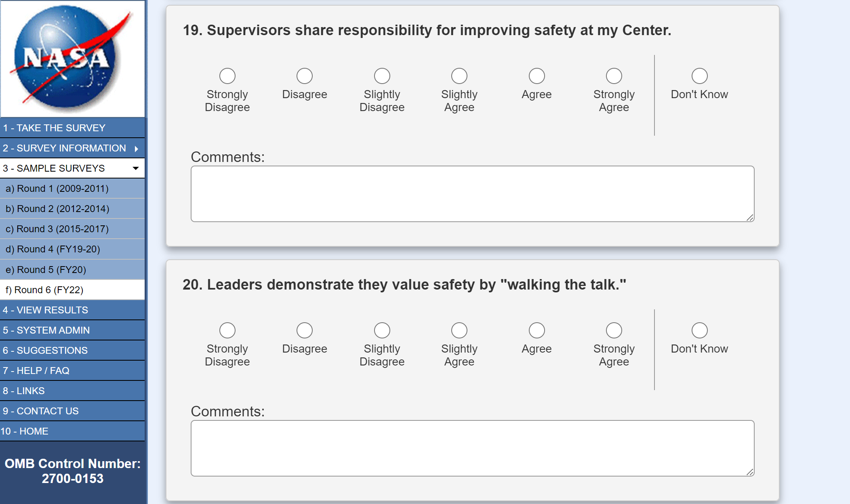Select Round 6 (FY22) sample survey
The width and height of the screenshot is (850, 504).
point(44,290)
